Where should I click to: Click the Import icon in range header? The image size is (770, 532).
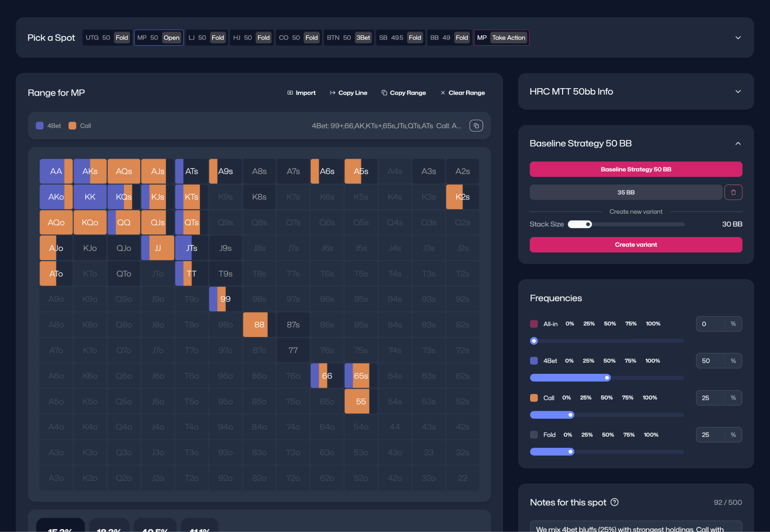coord(290,93)
